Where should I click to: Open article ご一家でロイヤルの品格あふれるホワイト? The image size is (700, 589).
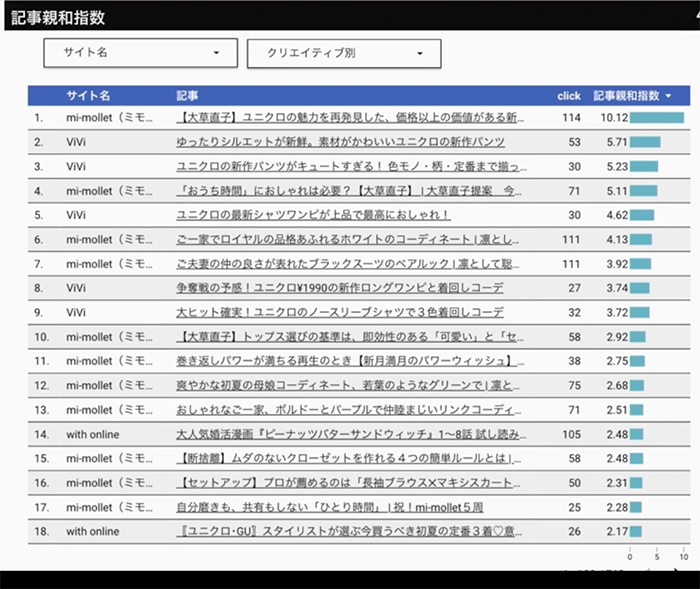point(348,239)
